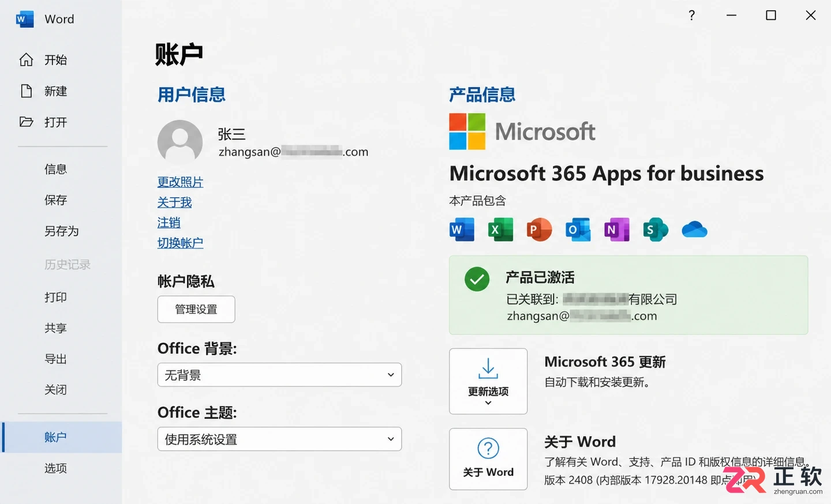This screenshot has width=831, height=504.
Task: Click the 张三 user name text
Action: (231, 134)
